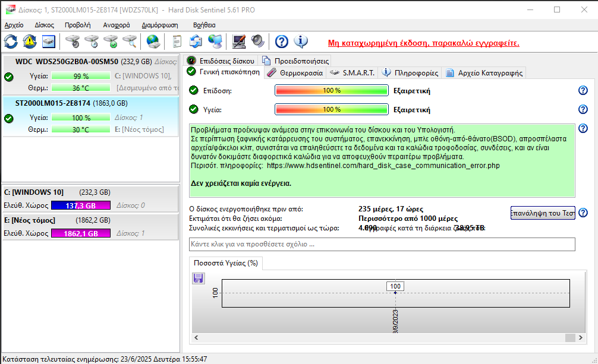Click 'Περισσότερο από 1000 μέρες' estimated lifetime text

point(408,219)
